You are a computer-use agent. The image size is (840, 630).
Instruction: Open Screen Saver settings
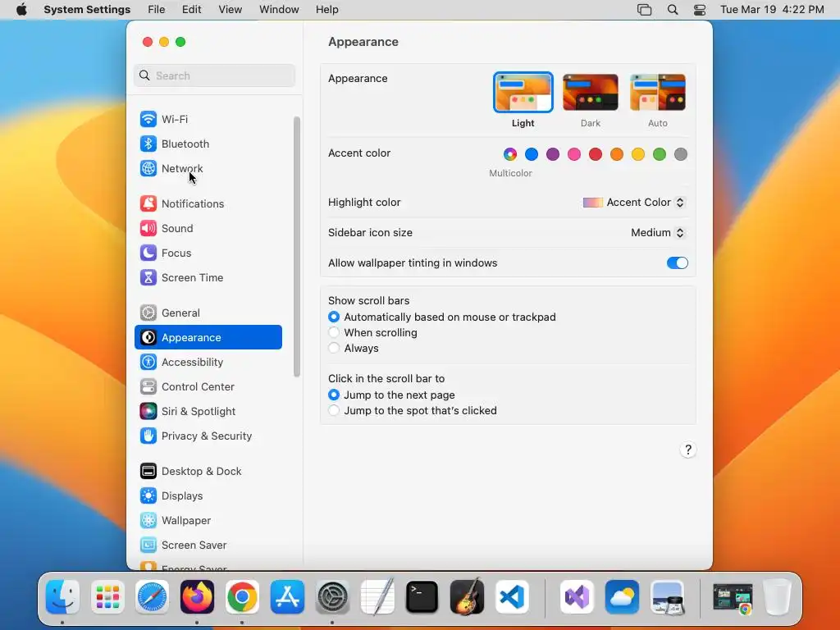pyautogui.click(x=208, y=546)
